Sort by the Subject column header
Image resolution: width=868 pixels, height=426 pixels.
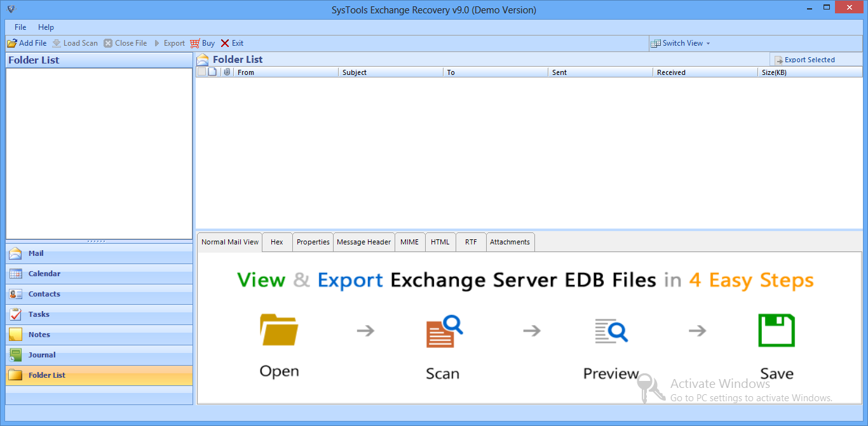391,72
